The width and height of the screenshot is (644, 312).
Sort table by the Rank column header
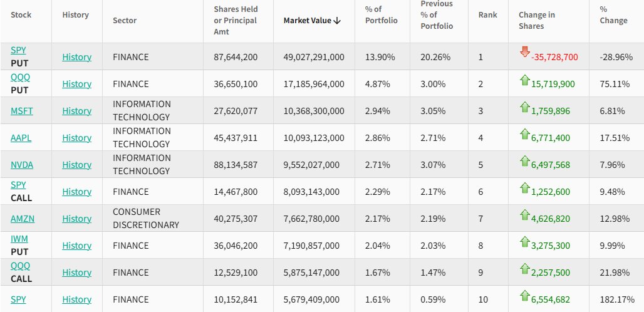pos(487,14)
